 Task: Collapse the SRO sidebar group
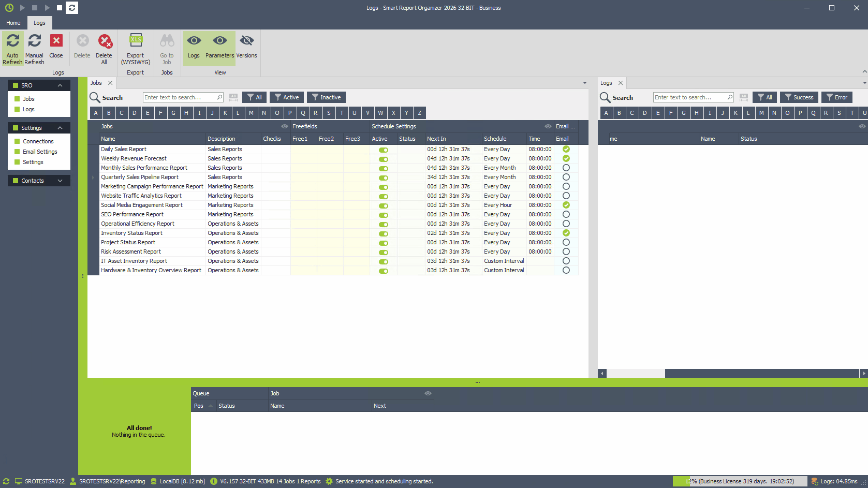point(60,85)
